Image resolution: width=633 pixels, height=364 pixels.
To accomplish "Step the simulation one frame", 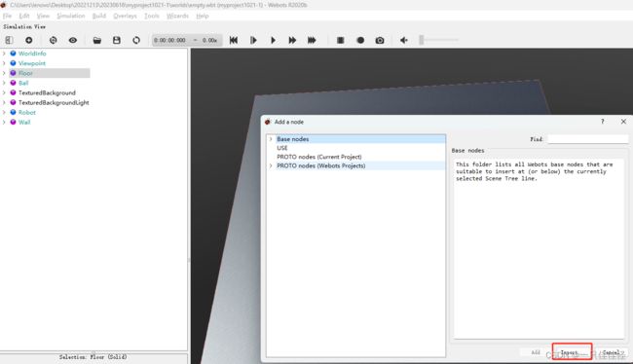I will pos(253,40).
